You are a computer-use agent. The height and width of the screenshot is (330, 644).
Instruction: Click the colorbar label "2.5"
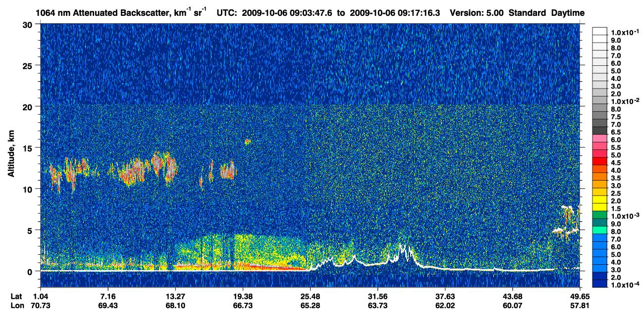pos(616,193)
